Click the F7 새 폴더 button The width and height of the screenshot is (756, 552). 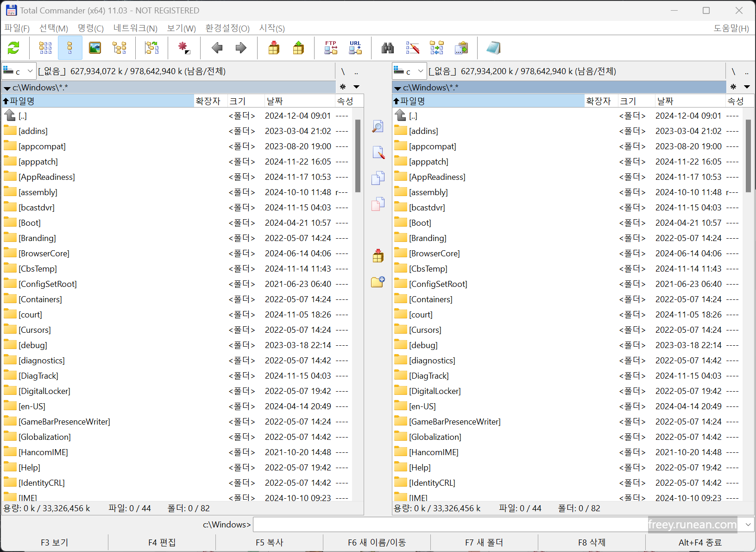tap(485, 542)
